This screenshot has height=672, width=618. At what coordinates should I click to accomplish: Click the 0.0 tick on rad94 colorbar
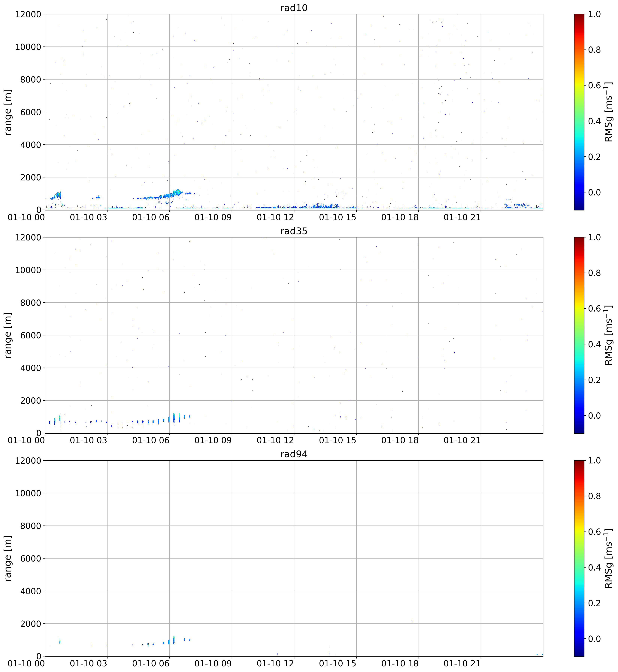pyautogui.click(x=595, y=639)
